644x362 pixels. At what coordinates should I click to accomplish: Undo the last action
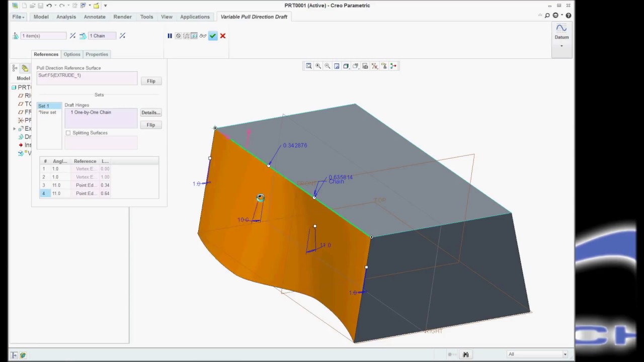[x=49, y=6]
